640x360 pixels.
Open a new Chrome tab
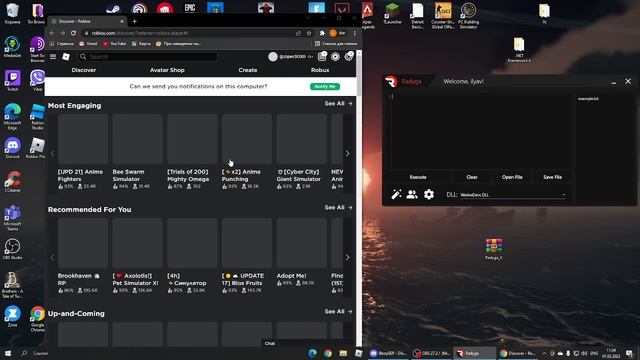[x=134, y=21]
